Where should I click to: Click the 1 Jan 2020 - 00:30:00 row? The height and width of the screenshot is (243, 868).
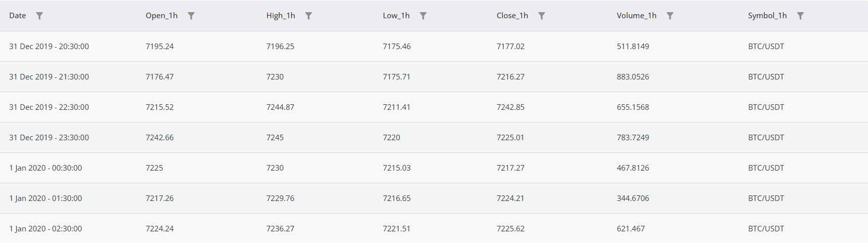[x=434, y=168]
